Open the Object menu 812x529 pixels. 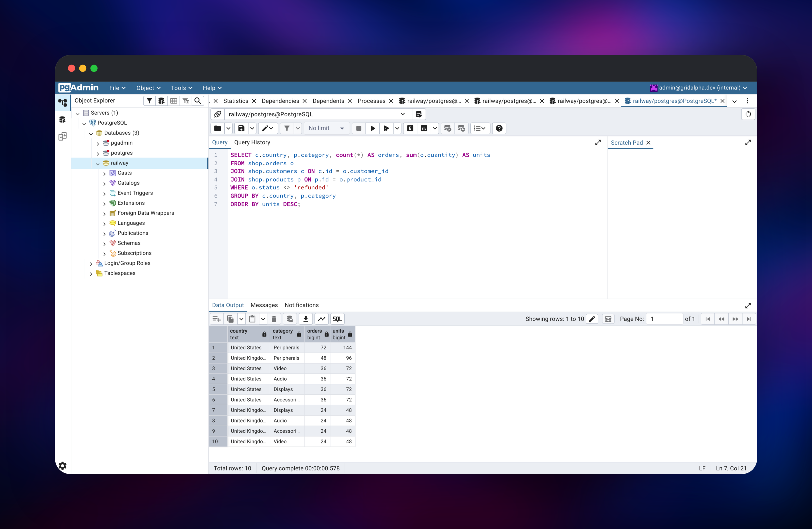tap(148, 88)
